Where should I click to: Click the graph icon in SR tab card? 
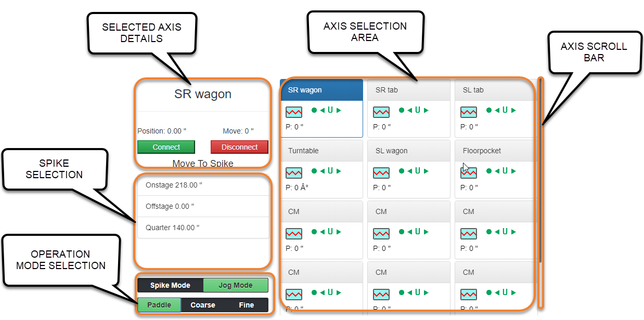[x=381, y=112]
